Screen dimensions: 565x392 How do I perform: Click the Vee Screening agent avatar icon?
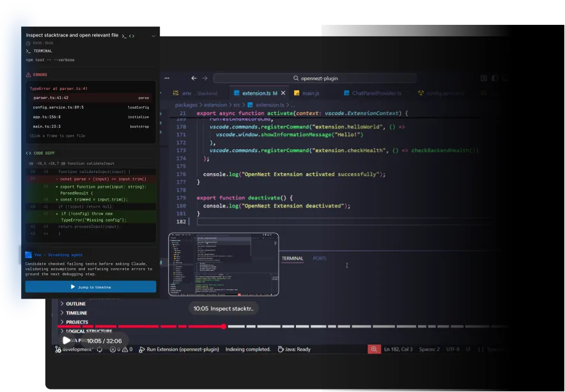[x=29, y=255]
